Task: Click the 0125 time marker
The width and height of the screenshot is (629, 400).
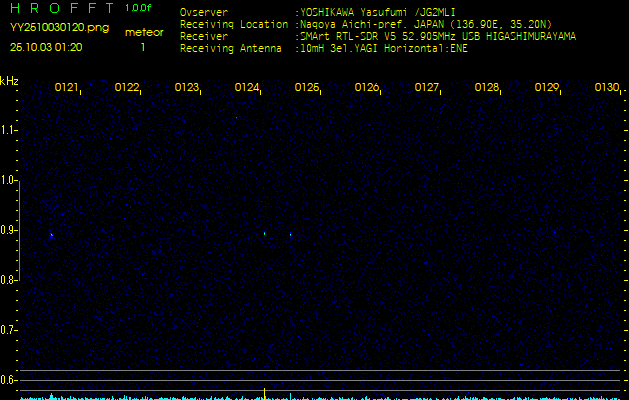Action: pos(306,87)
